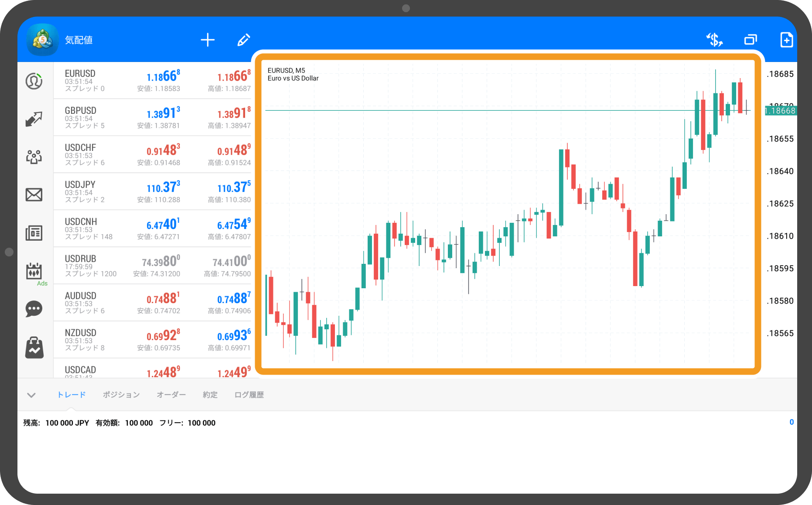This screenshot has height=505, width=812.
Task: Select the USDRUB quote row
Action: click(x=152, y=266)
